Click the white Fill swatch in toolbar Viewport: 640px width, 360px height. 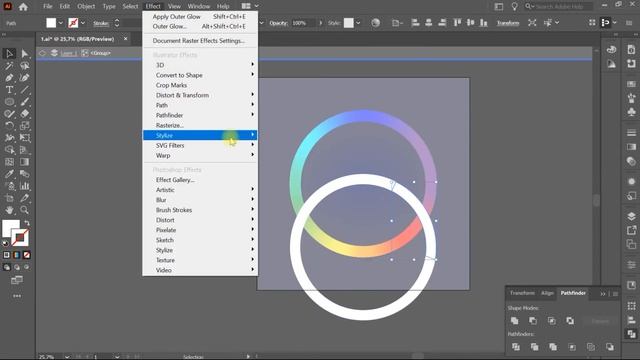pos(11,228)
